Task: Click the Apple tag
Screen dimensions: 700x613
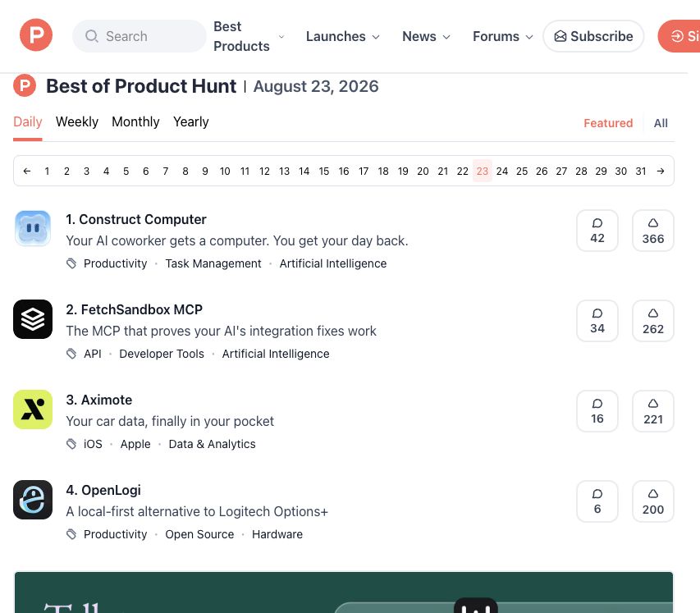Action: [x=135, y=444]
